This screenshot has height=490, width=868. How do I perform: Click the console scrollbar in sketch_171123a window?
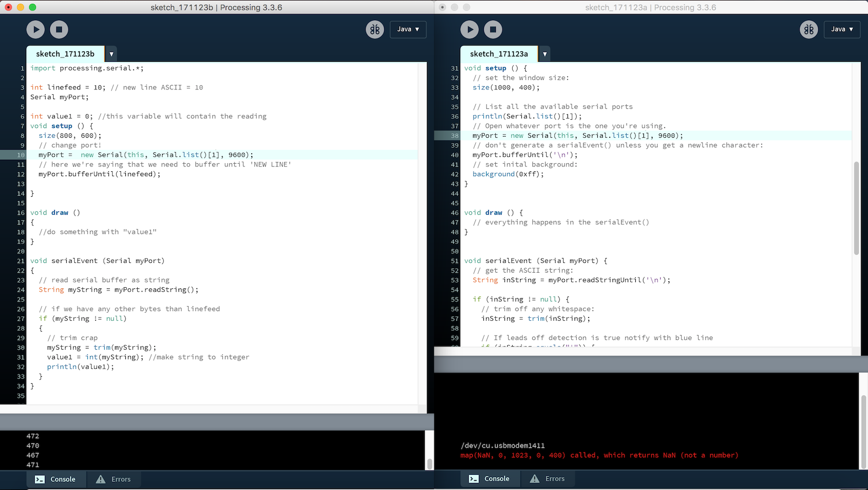pos(864,431)
